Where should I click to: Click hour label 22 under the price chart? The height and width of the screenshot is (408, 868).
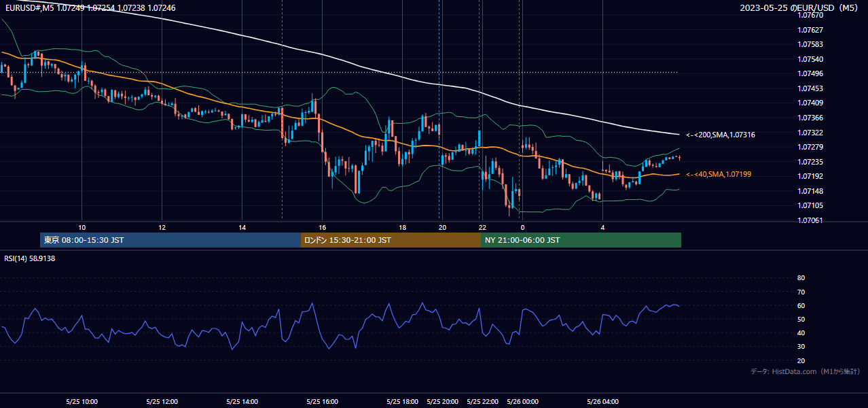coord(482,227)
